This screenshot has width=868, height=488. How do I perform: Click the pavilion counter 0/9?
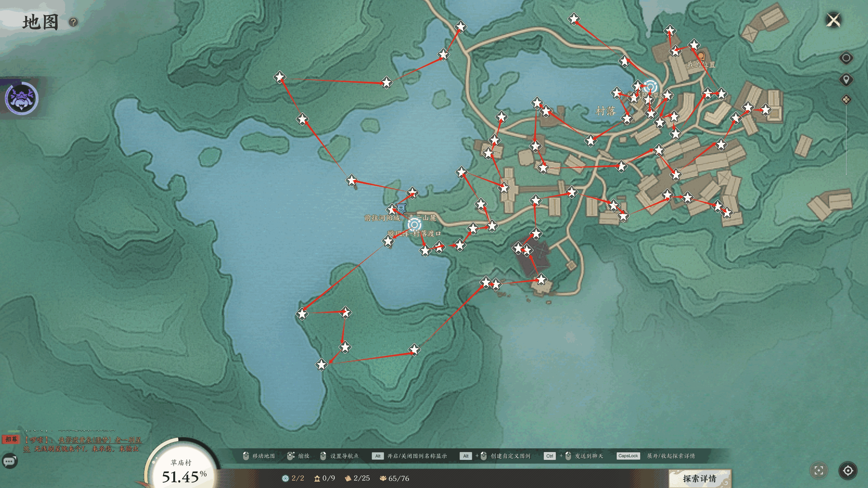coord(324,478)
